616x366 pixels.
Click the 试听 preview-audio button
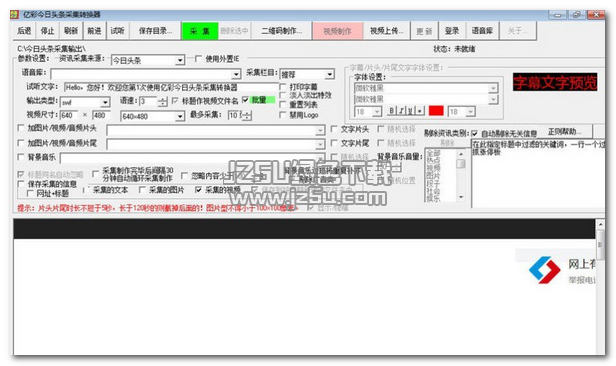tap(117, 31)
